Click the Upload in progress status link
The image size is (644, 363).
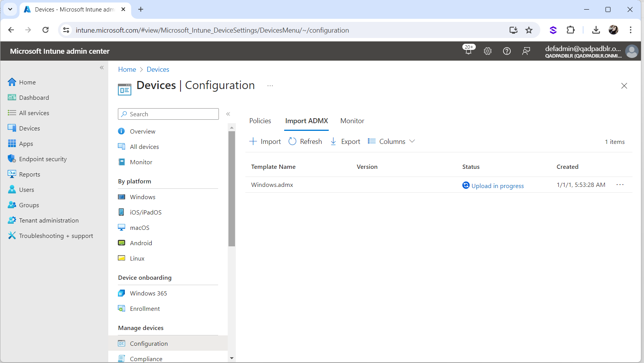click(x=497, y=186)
